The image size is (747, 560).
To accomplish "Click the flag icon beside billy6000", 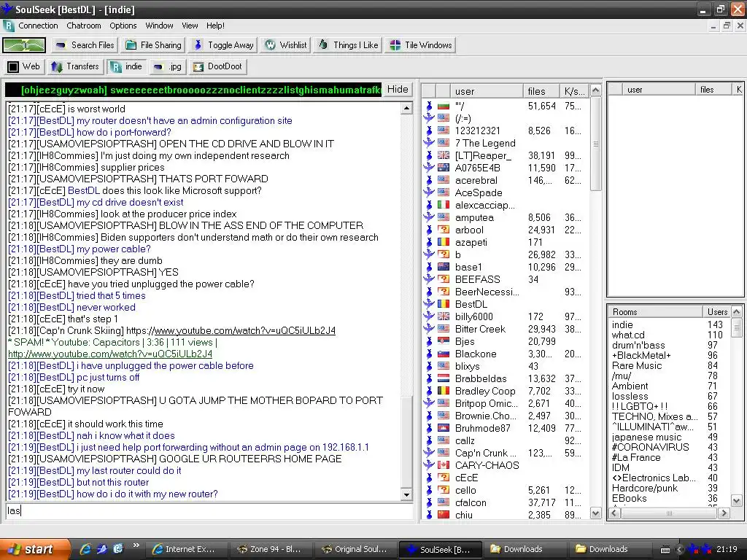I will pyautogui.click(x=444, y=316).
